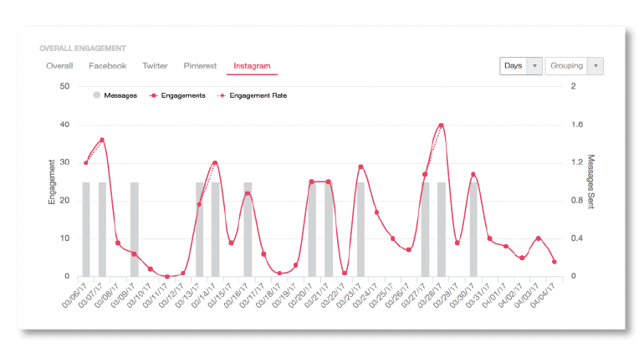Click the gray Messages legend circle
Screen dimensions: 644x358
pyautogui.click(x=97, y=95)
